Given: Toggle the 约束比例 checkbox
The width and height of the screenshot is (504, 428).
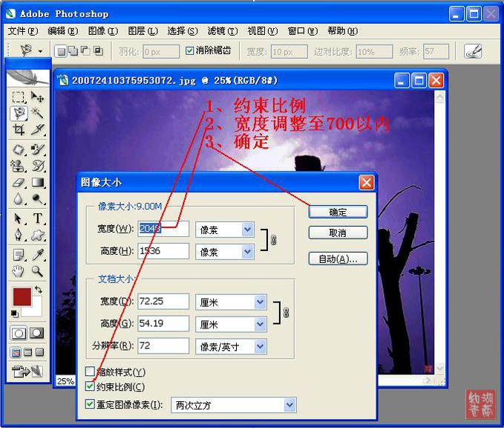Looking at the screenshot, I should 91,386.
